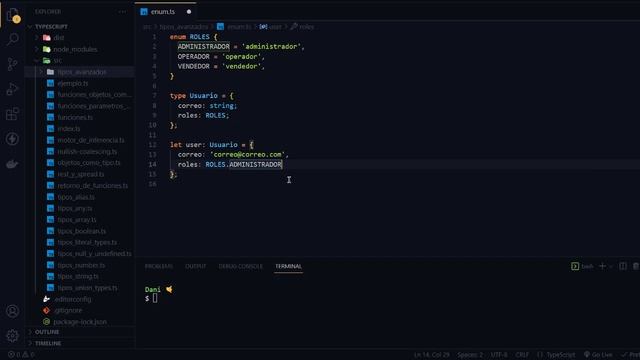
Task: Open the Search view icon
Action: [x=13, y=40]
